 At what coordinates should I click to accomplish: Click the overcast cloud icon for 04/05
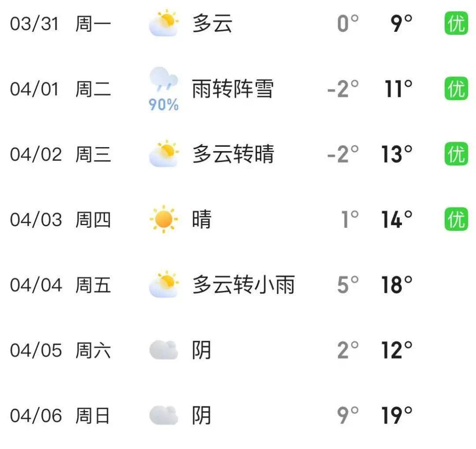164,350
